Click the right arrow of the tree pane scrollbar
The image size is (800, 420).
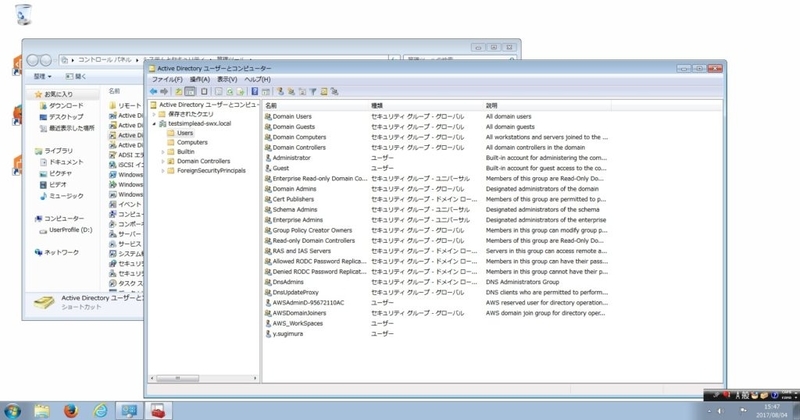(255, 378)
